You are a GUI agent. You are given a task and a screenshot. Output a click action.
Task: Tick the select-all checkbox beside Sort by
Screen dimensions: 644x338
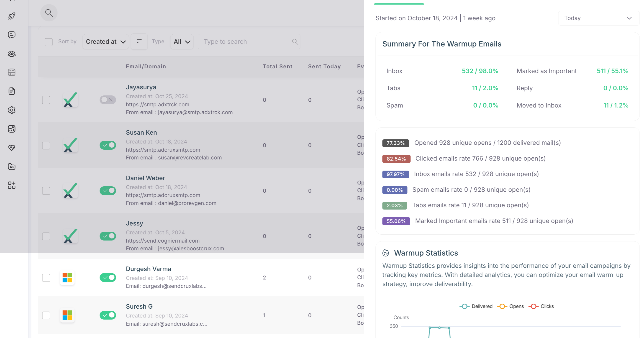(49, 42)
